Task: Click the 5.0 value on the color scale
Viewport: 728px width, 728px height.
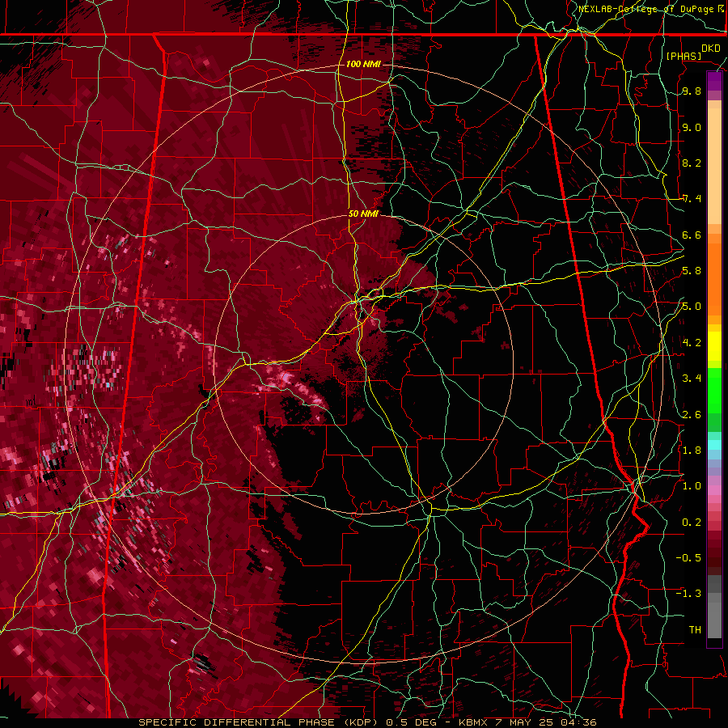Action: point(692,307)
